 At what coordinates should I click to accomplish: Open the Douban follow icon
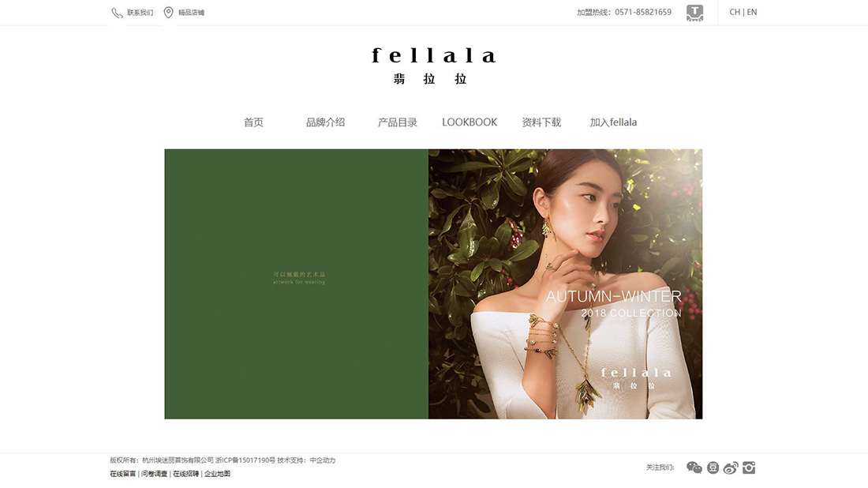click(713, 468)
